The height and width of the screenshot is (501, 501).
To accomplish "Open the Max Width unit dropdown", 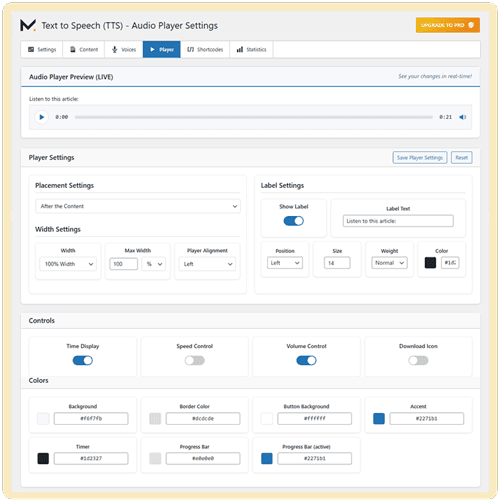I will click(154, 264).
